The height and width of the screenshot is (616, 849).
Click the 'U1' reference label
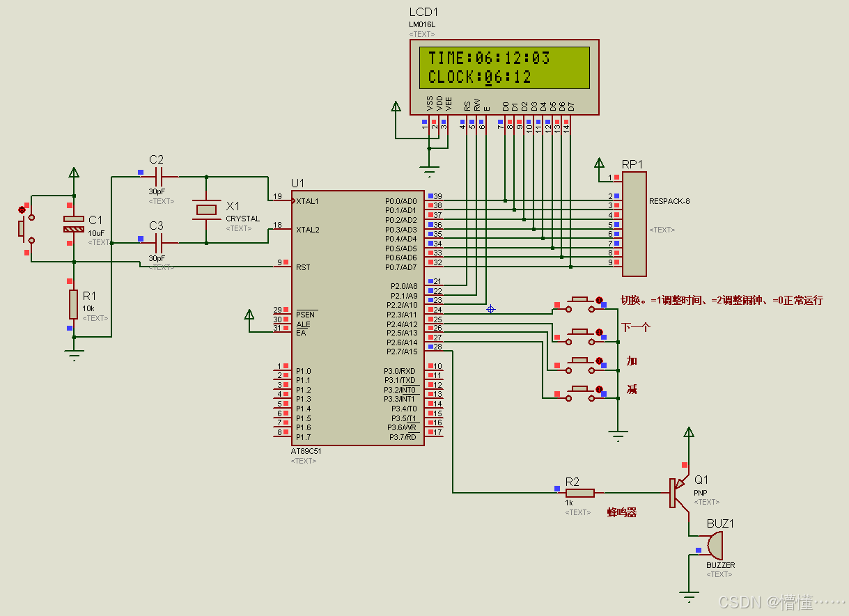pos(297,182)
